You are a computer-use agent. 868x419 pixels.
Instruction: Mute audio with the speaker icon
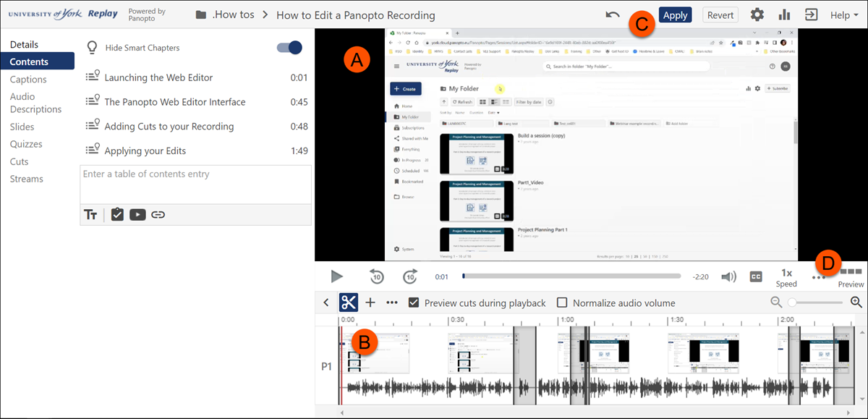(x=729, y=276)
